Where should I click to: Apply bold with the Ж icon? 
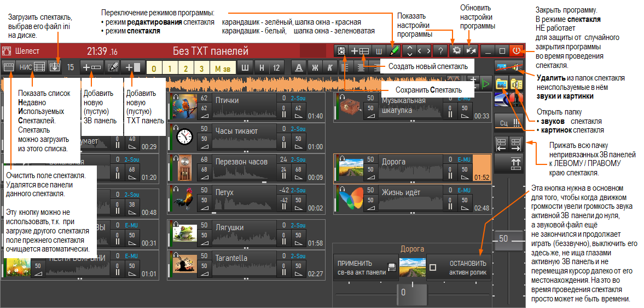pos(315,67)
